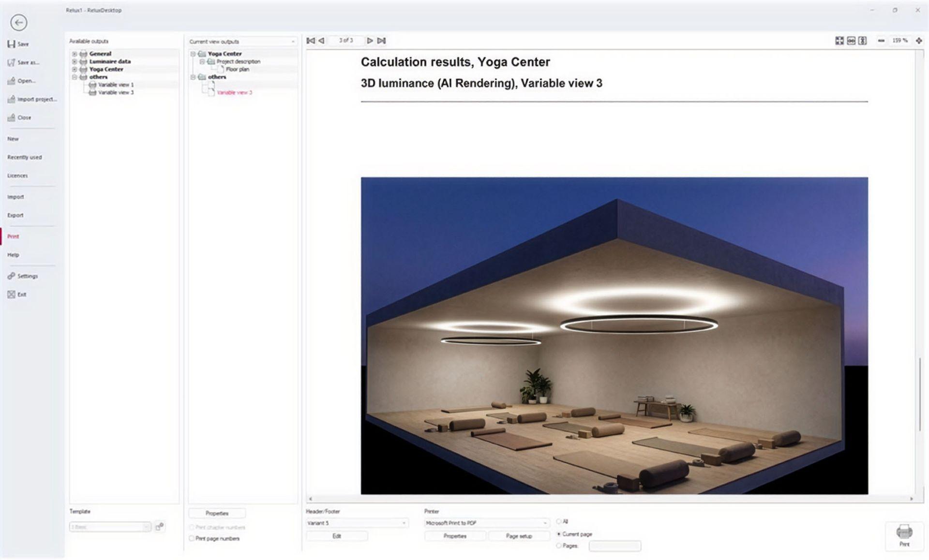Click the 159 % zoom value
Screen dimensions: 929x560
900,41
